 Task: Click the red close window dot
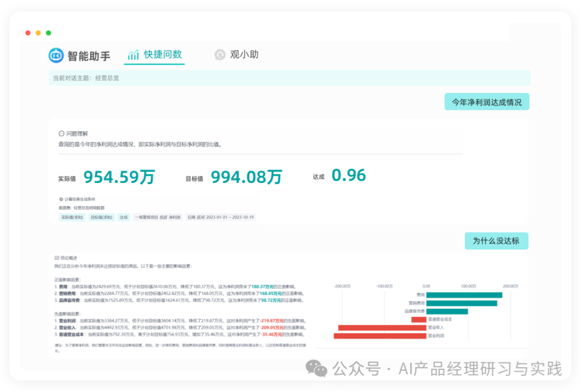point(28,33)
